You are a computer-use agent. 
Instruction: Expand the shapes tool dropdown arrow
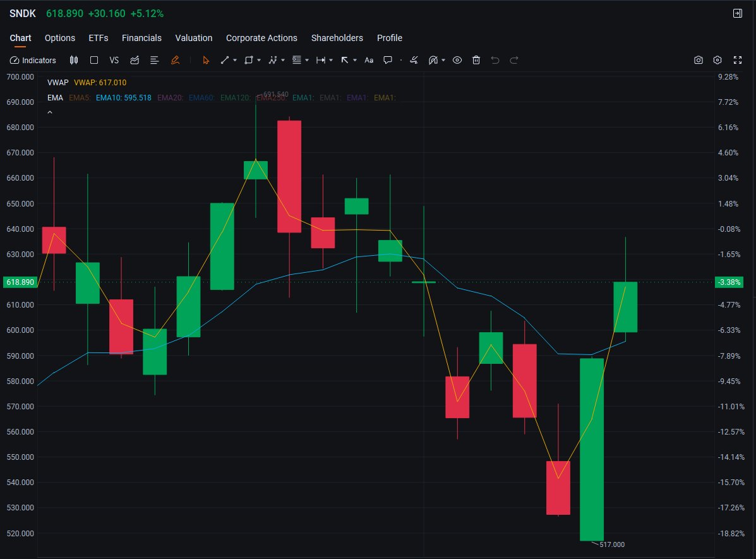[258, 60]
